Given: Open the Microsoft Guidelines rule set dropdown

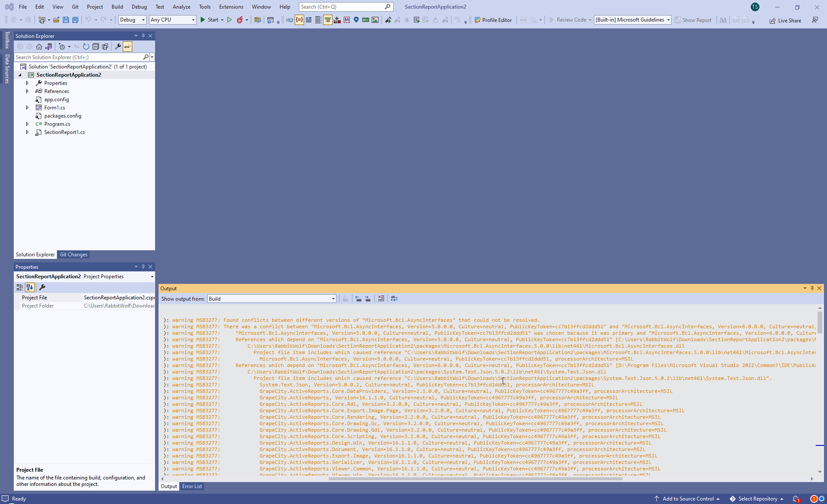Looking at the screenshot, I should coord(632,20).
